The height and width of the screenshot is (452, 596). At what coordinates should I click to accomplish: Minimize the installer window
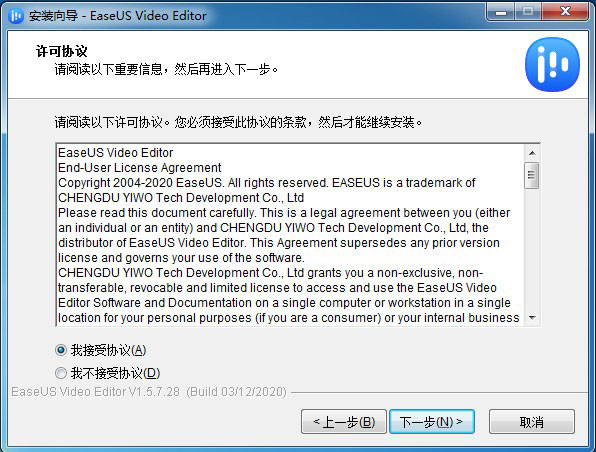[501, 12]
